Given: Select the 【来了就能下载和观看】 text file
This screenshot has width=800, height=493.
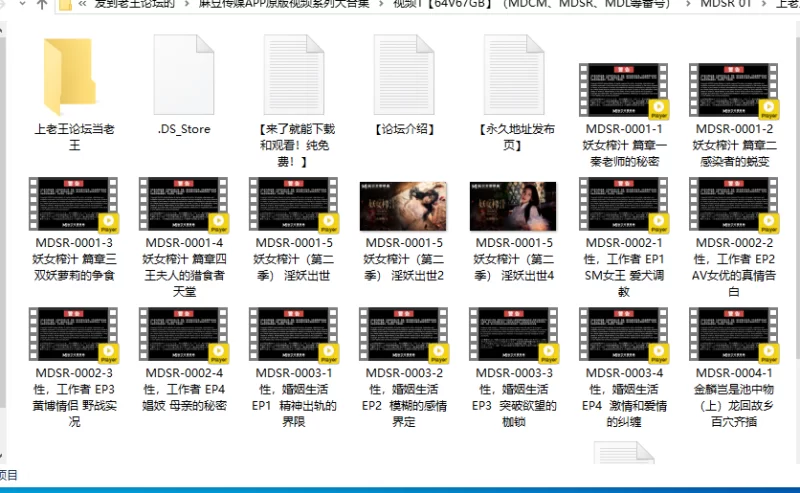Looking at the screenshot, I should (294, 75).
